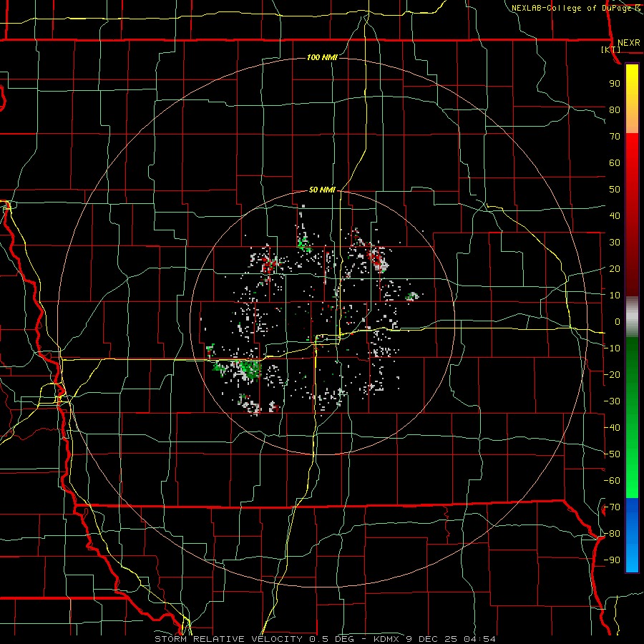Click the -60 value on velocity legend
Screen dimensions: 644x644
pos(612,481)
